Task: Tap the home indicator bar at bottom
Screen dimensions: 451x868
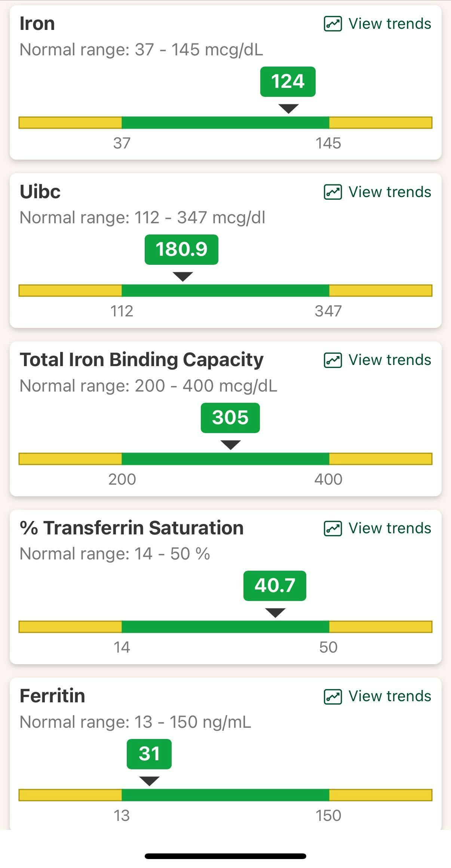Action: pos(225,856)
